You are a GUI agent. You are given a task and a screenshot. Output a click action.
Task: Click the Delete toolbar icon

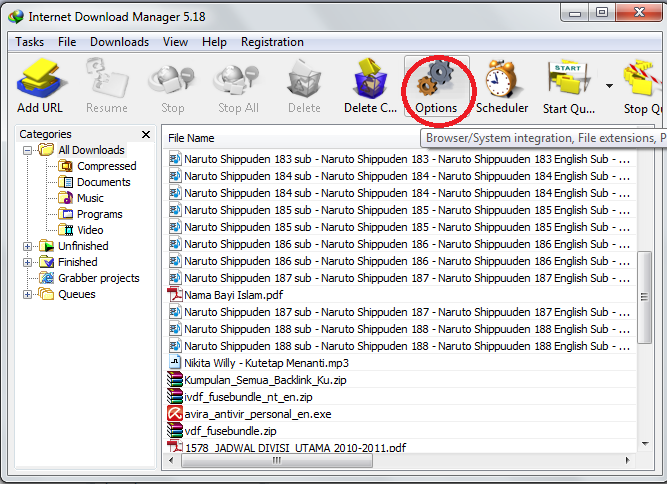click(304, 79)
